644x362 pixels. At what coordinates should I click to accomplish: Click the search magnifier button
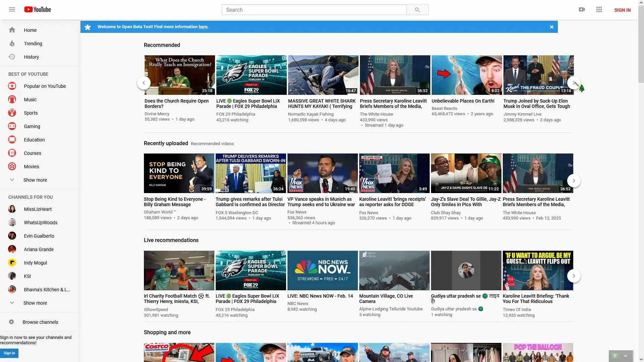coord(417,10)
